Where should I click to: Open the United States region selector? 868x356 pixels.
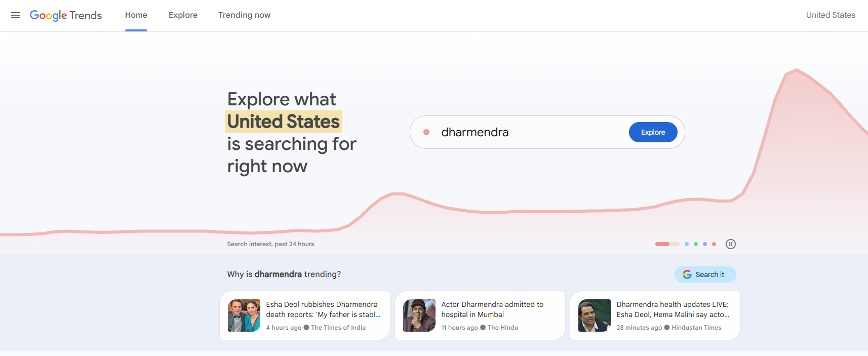coord(830,15)
